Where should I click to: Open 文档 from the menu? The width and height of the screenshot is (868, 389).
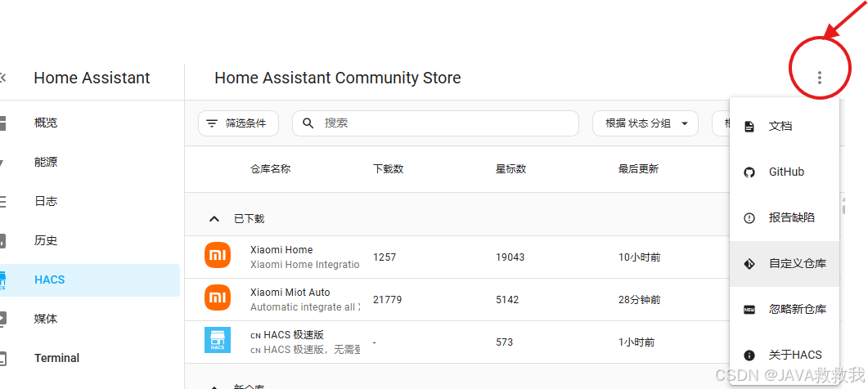click(x=785, y=127)
